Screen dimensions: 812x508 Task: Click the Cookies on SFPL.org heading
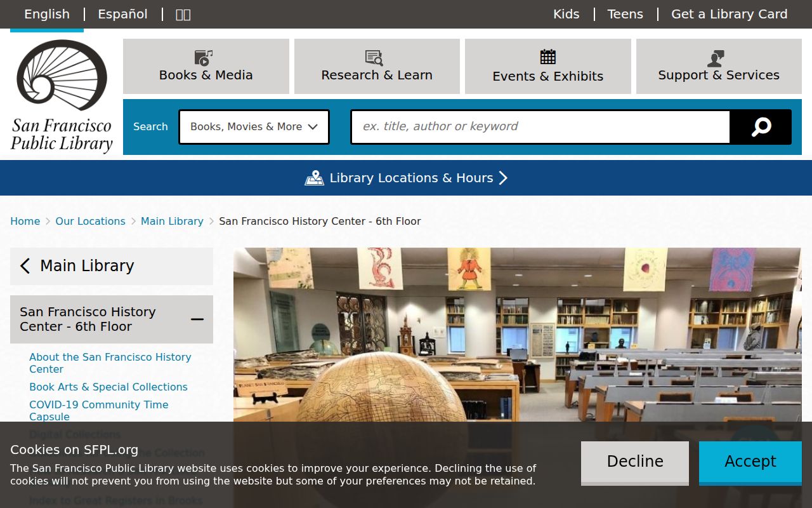coord(74,450)
